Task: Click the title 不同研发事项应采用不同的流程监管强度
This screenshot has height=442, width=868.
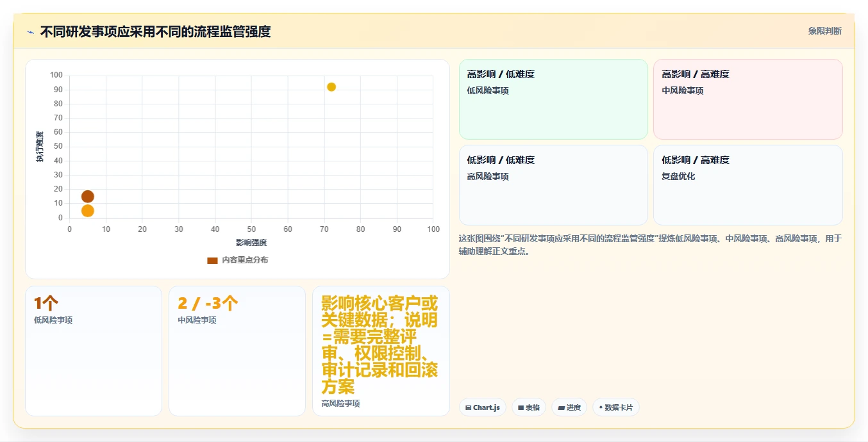Action: click(x=155, y=31)
